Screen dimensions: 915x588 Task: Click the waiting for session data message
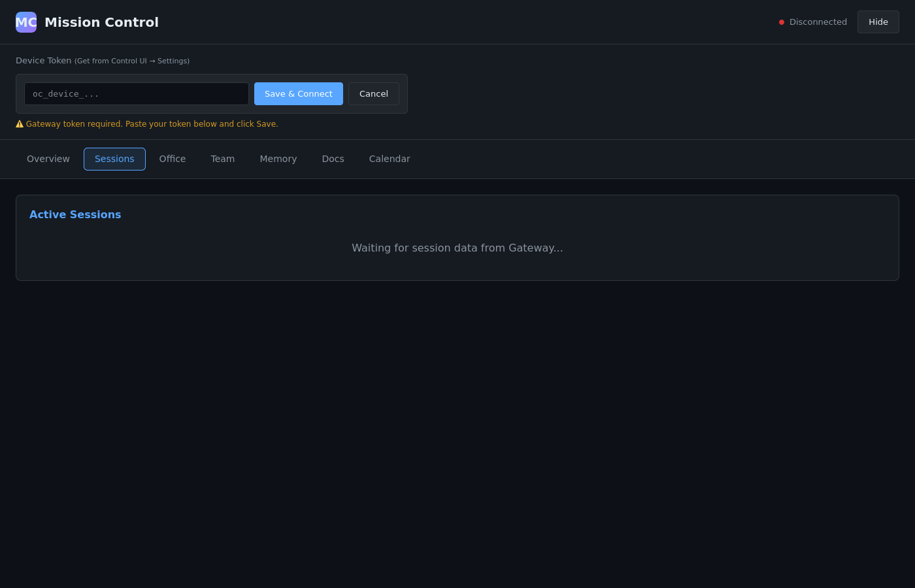[457, 248]
